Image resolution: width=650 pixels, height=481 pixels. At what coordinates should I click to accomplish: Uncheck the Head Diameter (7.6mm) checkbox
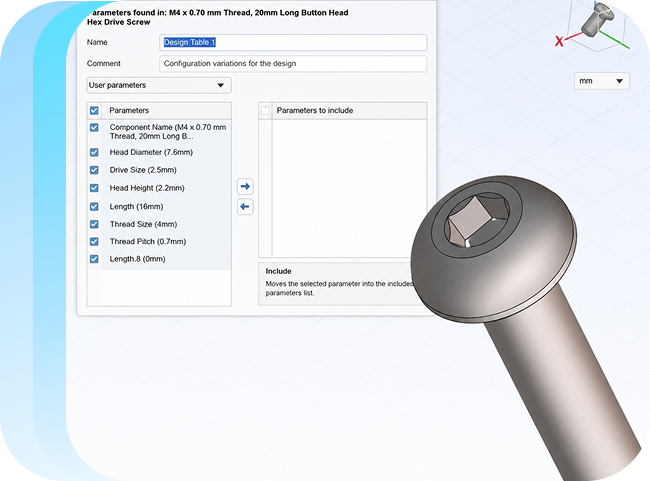[94, 152]
